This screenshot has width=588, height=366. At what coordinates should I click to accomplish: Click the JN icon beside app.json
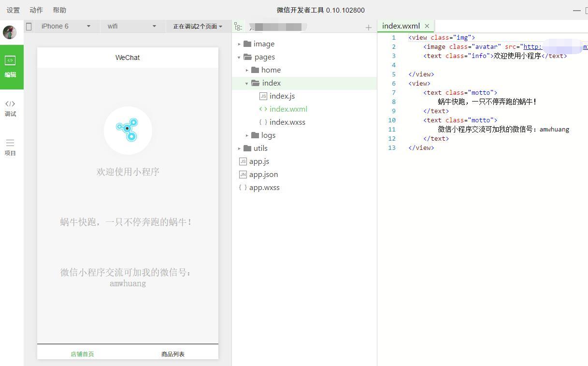243,175
